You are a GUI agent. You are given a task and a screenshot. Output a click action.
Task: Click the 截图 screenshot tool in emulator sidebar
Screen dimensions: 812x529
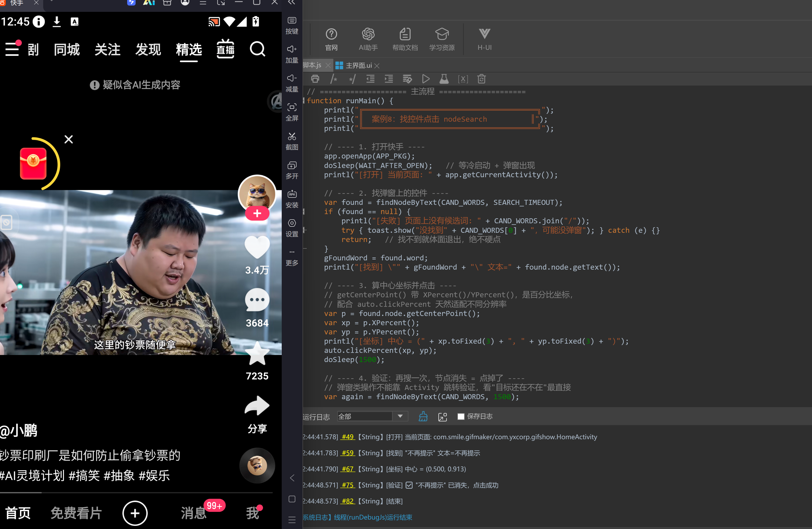click(292, 141)
